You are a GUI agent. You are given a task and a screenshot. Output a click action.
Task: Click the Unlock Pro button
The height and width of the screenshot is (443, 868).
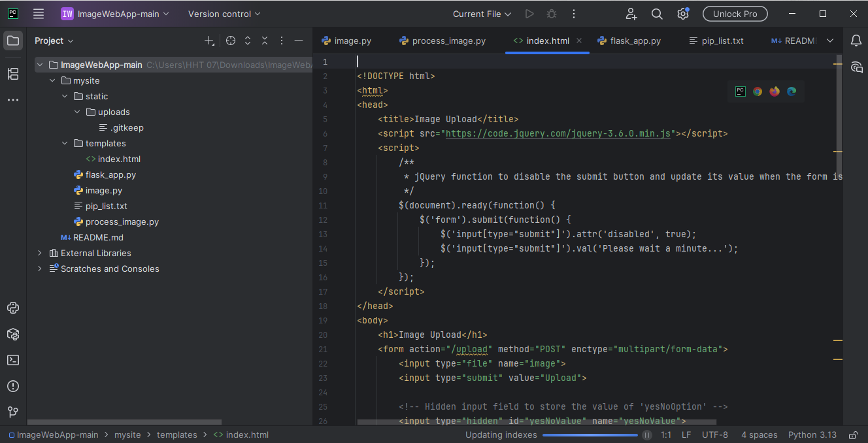point(735,14)
